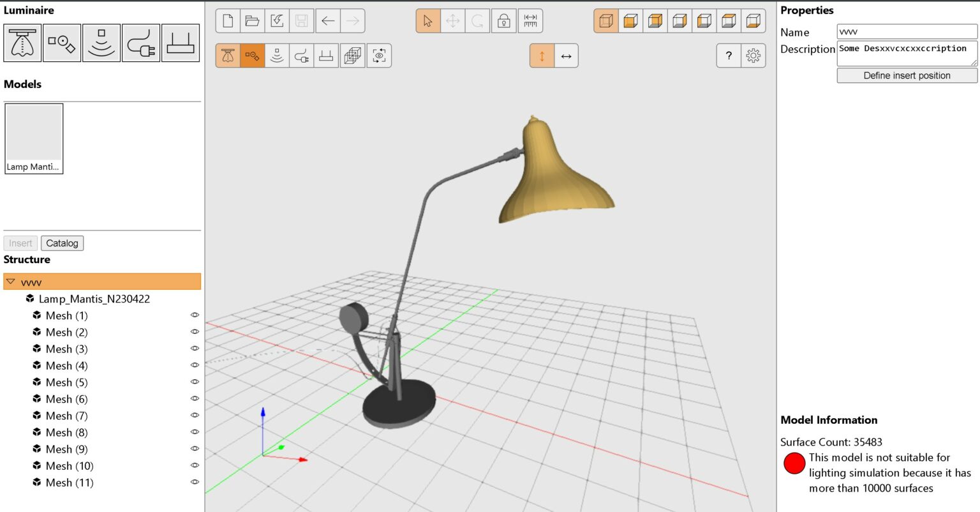The height and width of the screenshot is (512, 980).
Task: Select Mesh (7) in the structure tree
Action: pos(66,416)
